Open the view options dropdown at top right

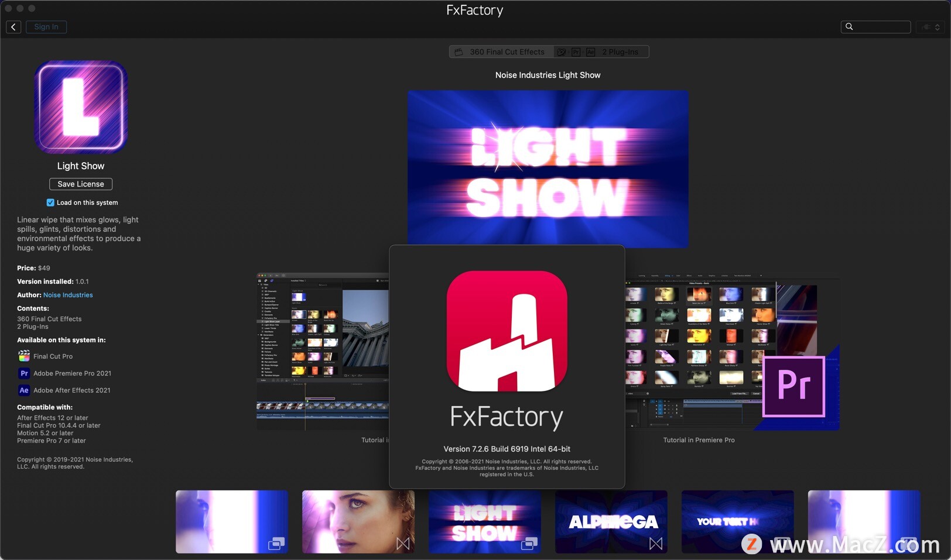point(931,27)
